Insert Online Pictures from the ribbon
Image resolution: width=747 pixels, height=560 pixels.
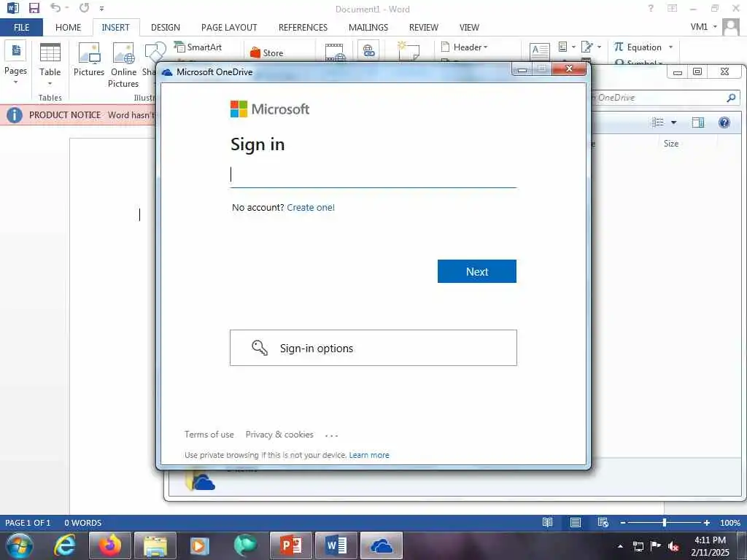click(x=123, y=64)
